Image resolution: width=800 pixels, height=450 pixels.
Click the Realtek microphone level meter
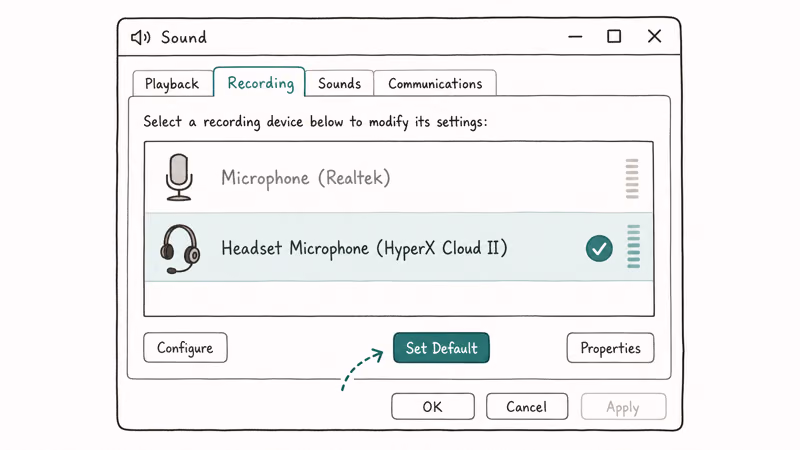632,178
